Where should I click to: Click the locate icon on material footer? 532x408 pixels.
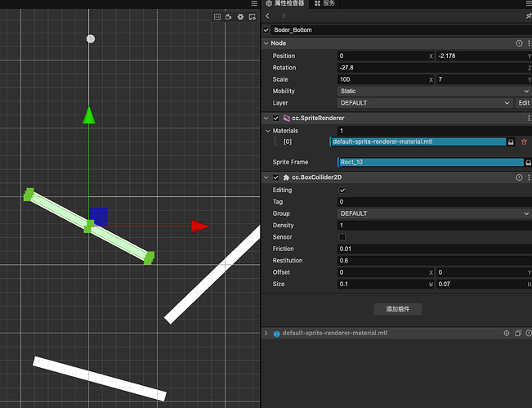click(x=506, y=334)
